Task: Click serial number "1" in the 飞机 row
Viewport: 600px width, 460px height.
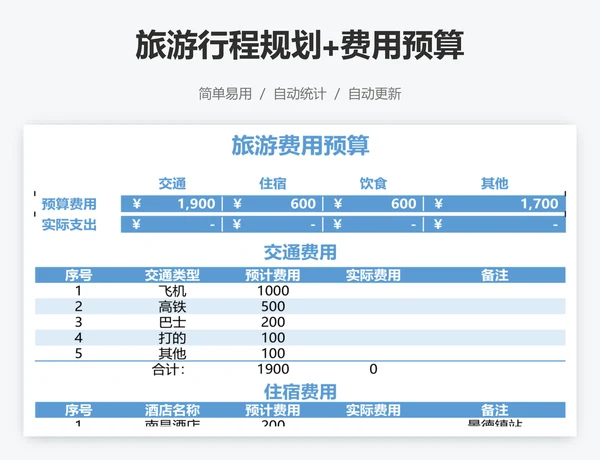Action: (78, 291)
